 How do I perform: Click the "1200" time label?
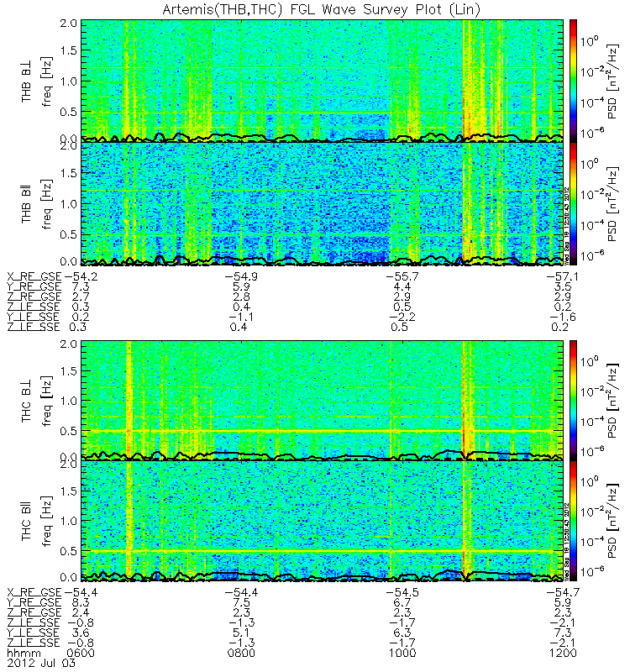point(563,654)
